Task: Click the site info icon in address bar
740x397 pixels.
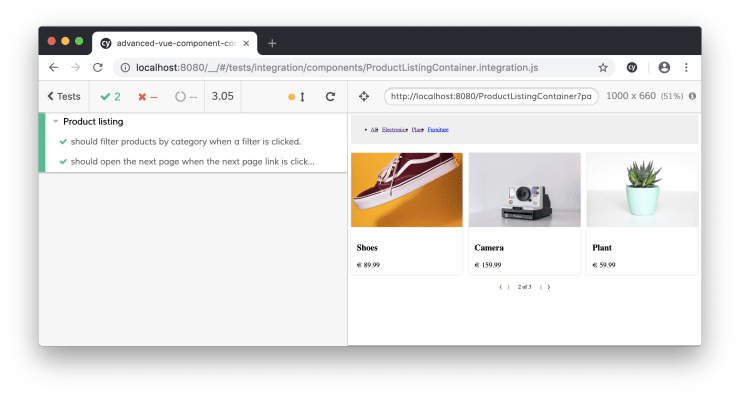Action: [x=125, y=68]
